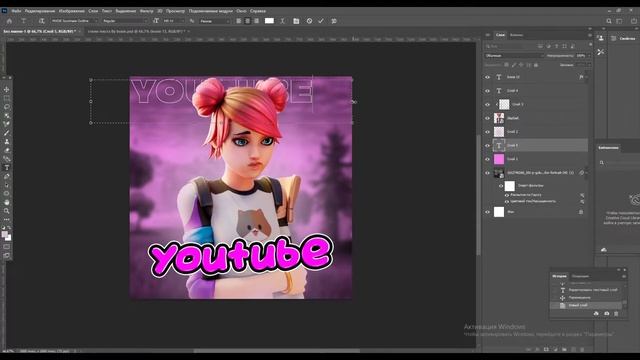The height and width of the screenshot is (360, 640).
Task: Select the Brush tool
Action: pyautogui.click(x=7, y=133)
